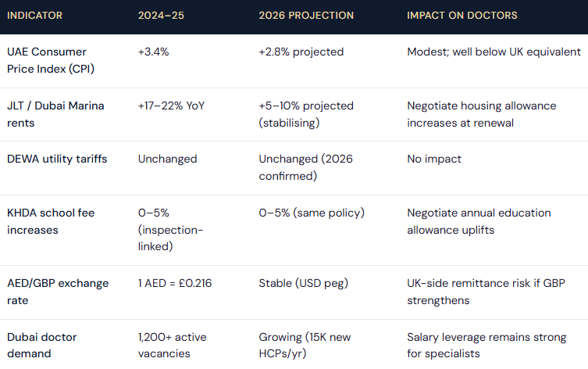Click 'Unchanged (2026 confirmed)' cell

(305, 167)
